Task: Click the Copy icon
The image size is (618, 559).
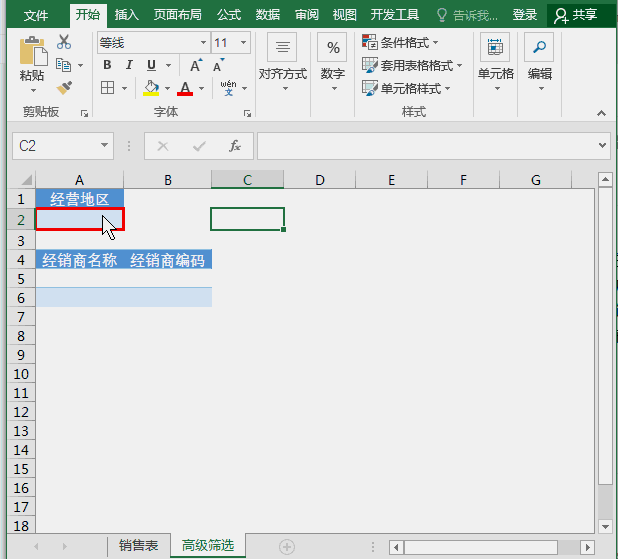Action: (x=63, y=65)
